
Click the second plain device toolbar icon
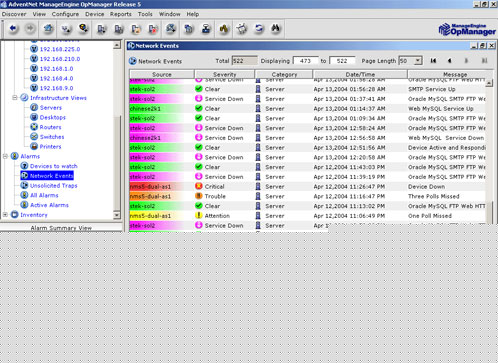pos(119,29)
